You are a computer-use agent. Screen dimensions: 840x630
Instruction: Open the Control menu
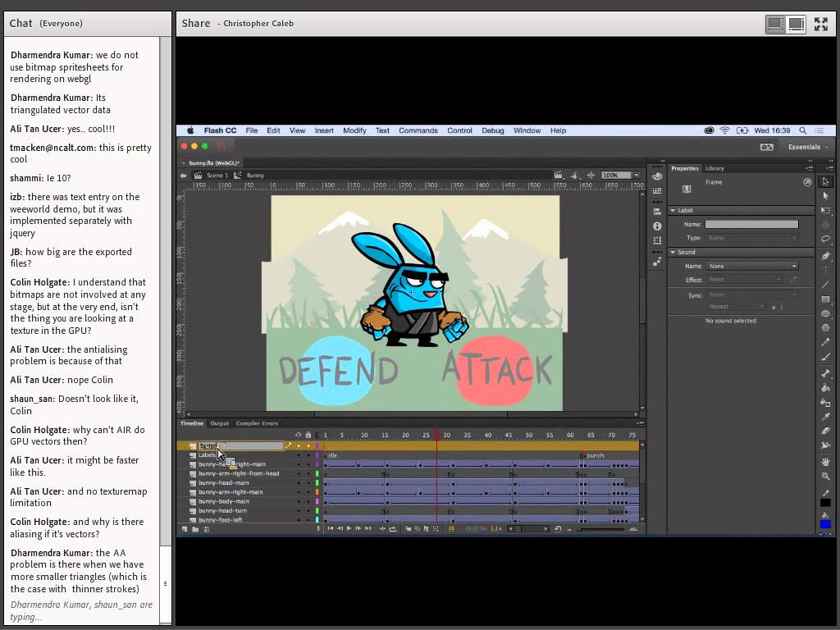459,130
